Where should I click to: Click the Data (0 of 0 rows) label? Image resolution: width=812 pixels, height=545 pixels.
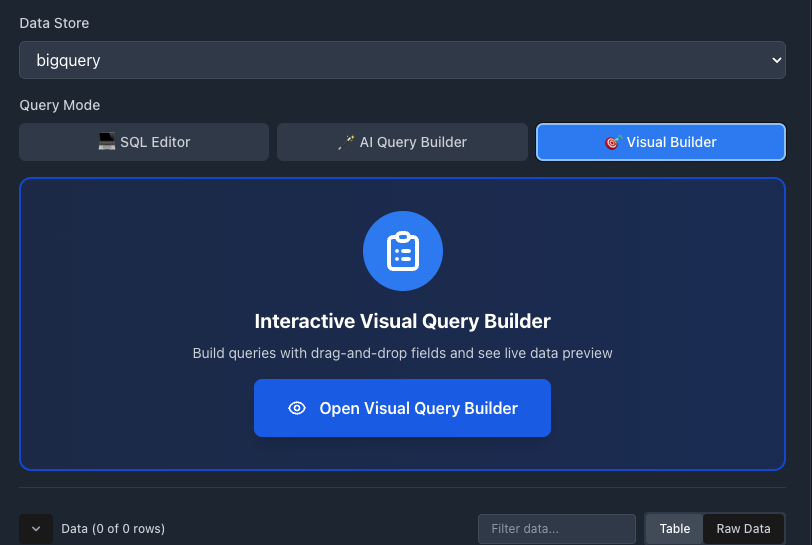coord(113,528)
